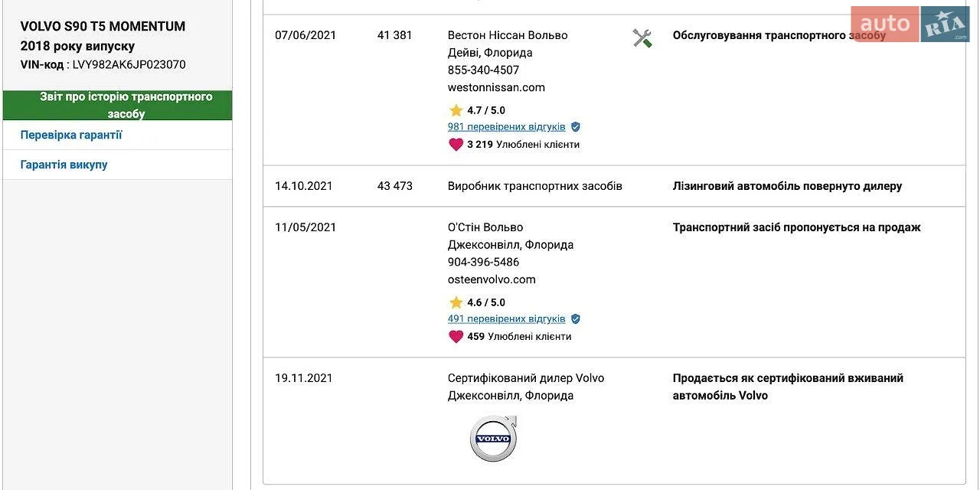Click the wrench and screwdriver service icon
This screenshot has width=980, height=490.
pyautogui.click(x=642, y=38)
